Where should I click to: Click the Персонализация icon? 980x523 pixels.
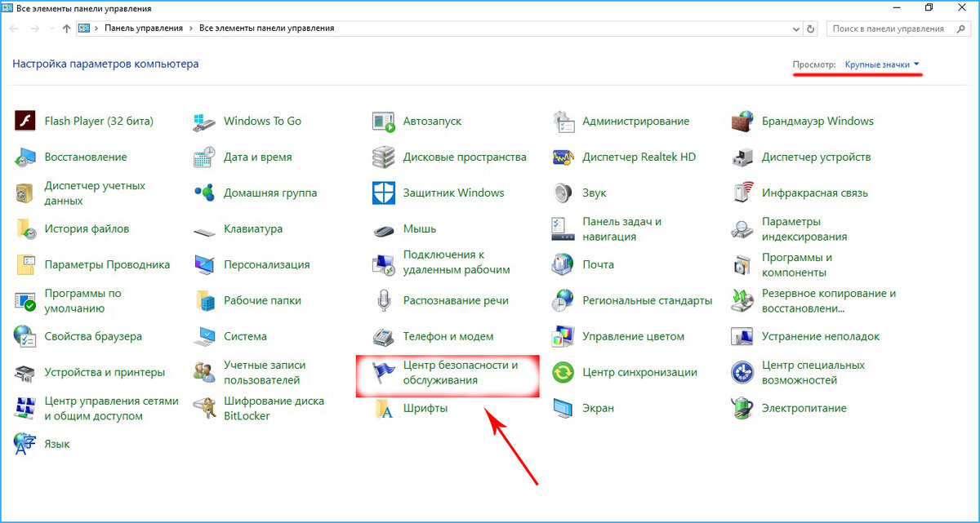click(x=204, y=264)
